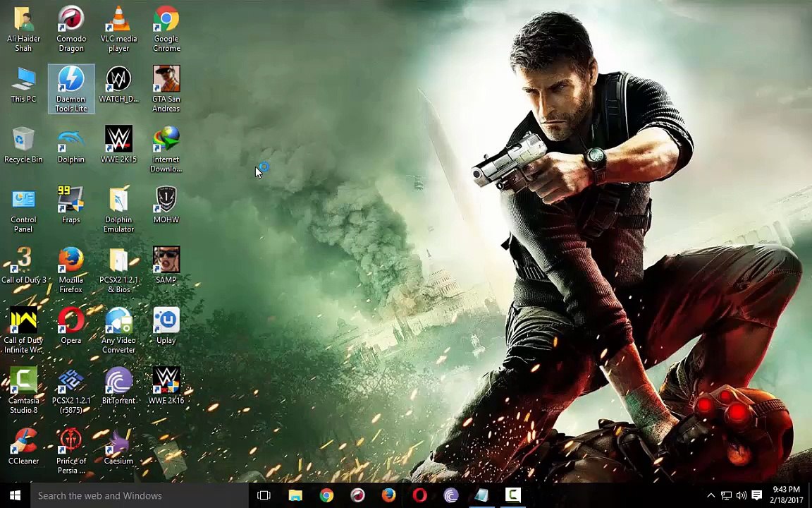Select the Internet Download Manager shortcut
This screenshot has height=508, width=812.
click(x=166, y=150)
